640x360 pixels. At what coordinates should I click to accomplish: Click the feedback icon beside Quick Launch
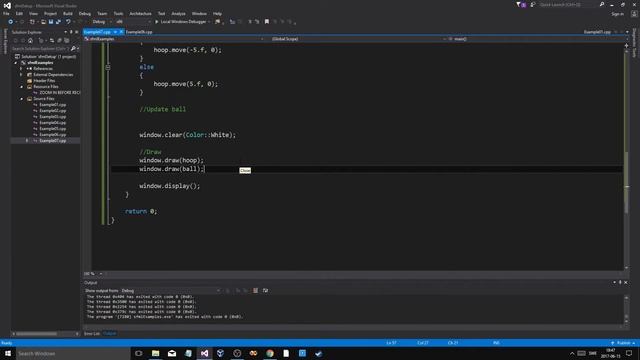tap(533, 4)
